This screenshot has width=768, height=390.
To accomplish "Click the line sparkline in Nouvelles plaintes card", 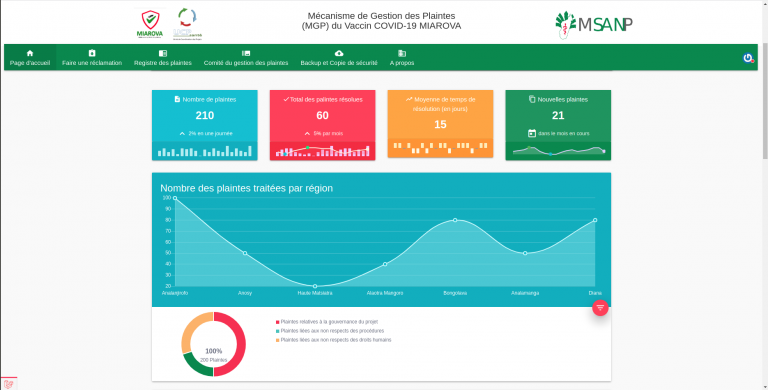I will [558, 150].
